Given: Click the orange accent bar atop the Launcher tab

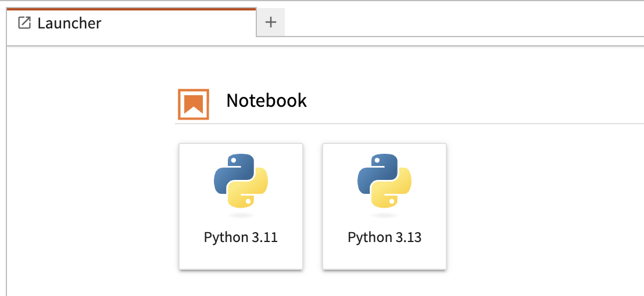Looking at the screenshot, I should (131, 9).
